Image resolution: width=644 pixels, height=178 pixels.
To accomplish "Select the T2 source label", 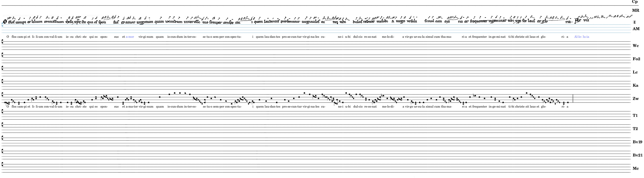I will point(635,129).
